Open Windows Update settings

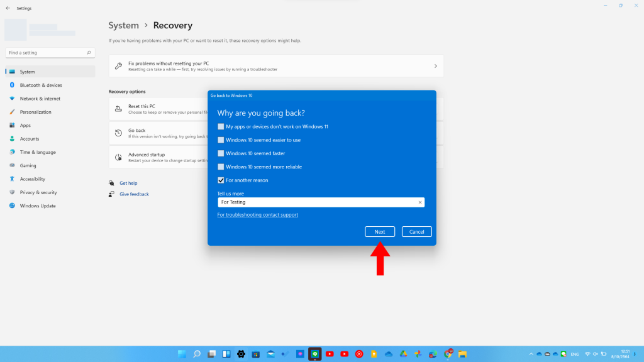[x=50, y=206]
